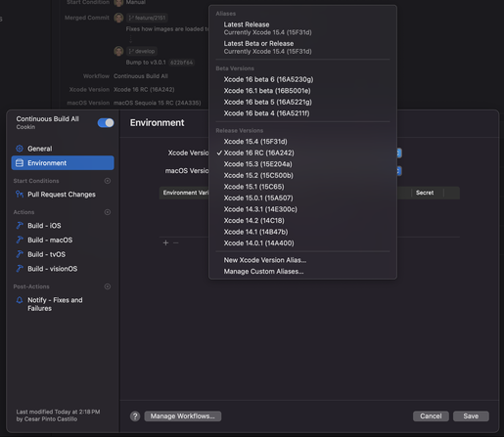
Task: Select Xcode 15.3 (15E204a)
Action: point(302,164)
